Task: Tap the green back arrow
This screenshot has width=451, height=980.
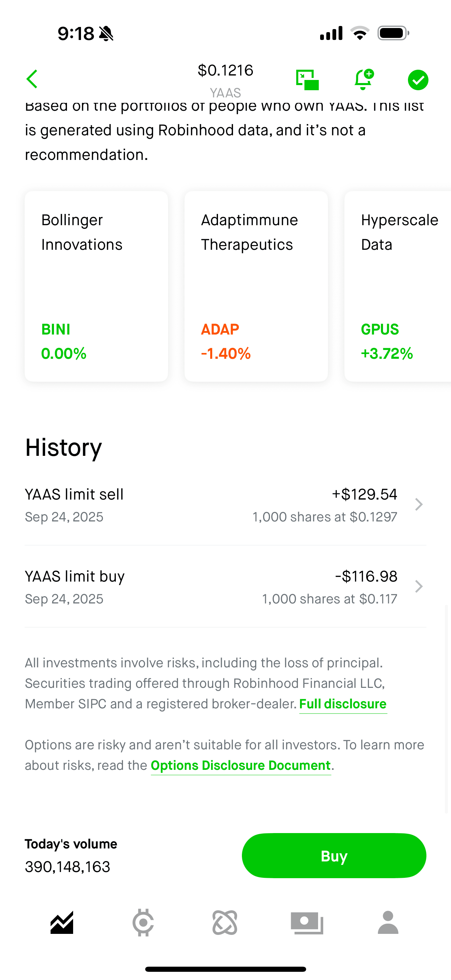Action: pyautogui.click(x=32, y=79)
